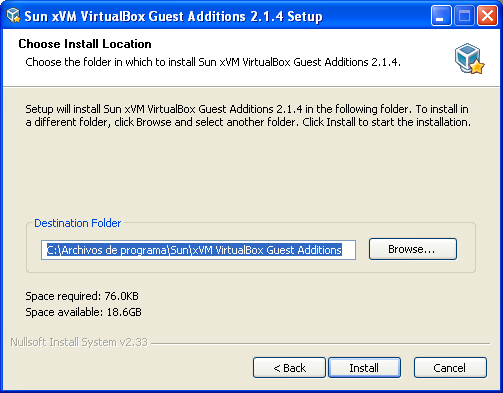
Task: Click the 'Nullsoft Install System v2.33' text
Action: [79, 342]
